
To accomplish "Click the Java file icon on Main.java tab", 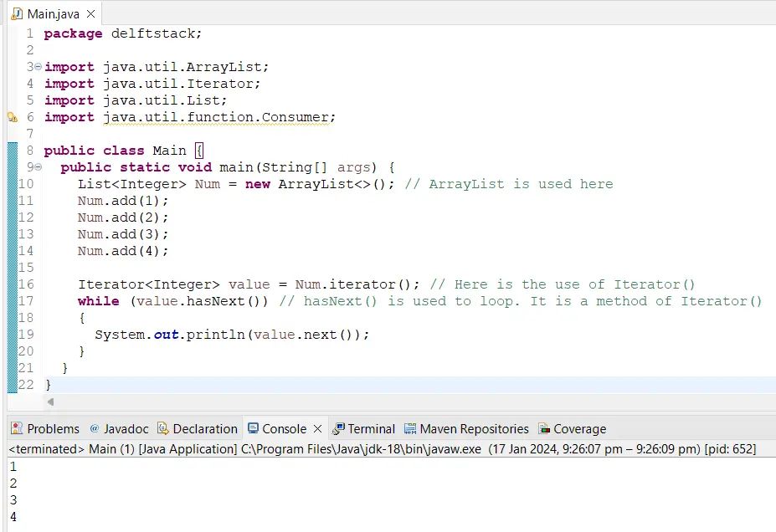I will [x=17, y=14].
